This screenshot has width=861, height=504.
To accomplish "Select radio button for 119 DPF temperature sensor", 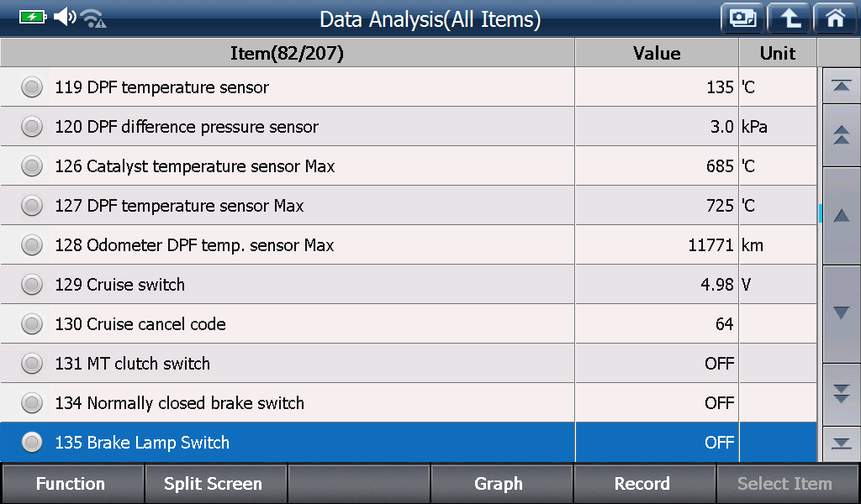I will pyautogui.click(x=32, y=87).
